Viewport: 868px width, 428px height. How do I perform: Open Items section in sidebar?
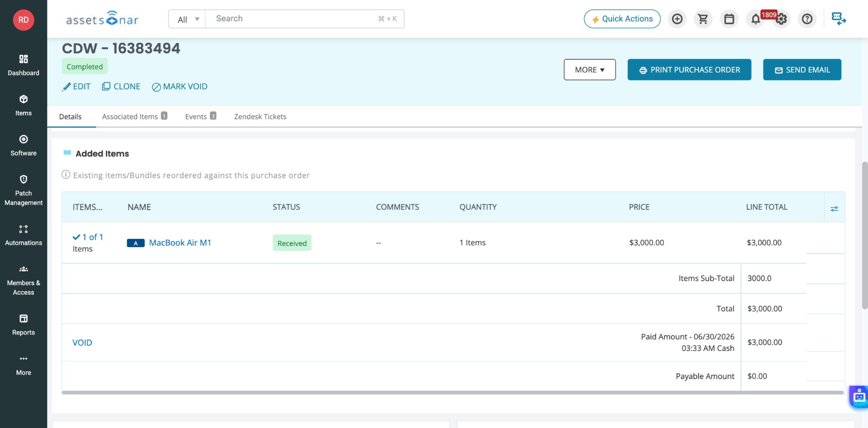point(23,105)
